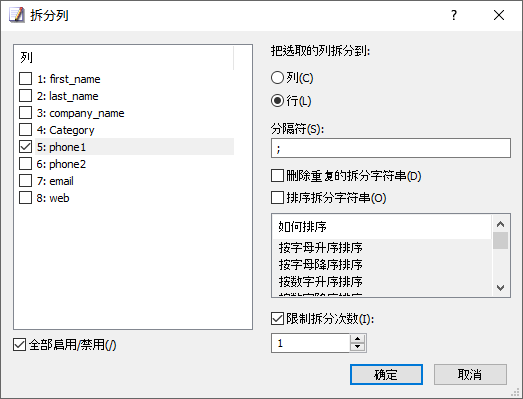Confirm with the 确定 button
The height and width of the screenshot is (399, 523).
pos(386,375)
